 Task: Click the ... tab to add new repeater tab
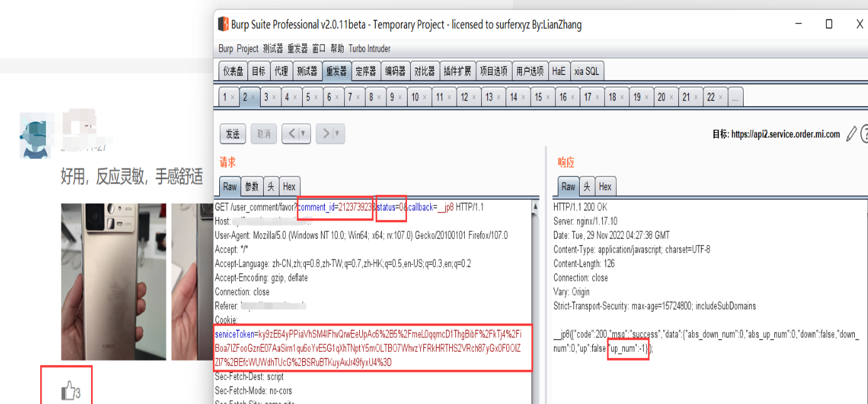(734, 97)
